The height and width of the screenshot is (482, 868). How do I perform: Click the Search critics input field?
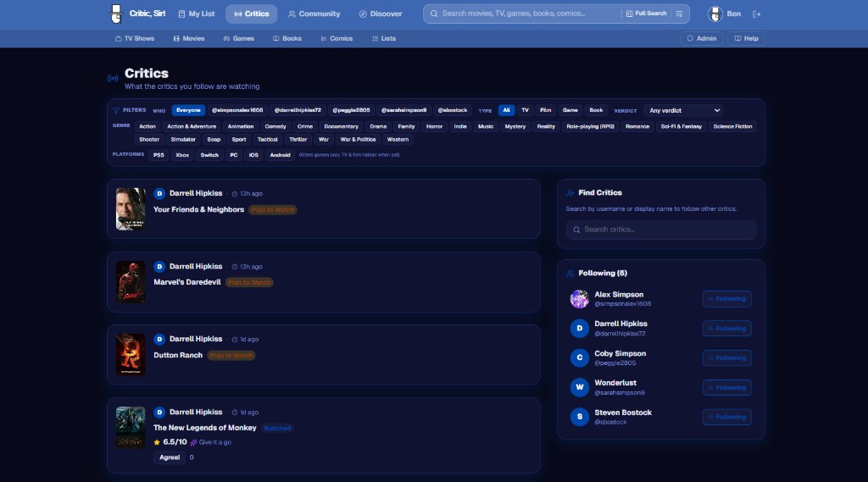[661, 230]
